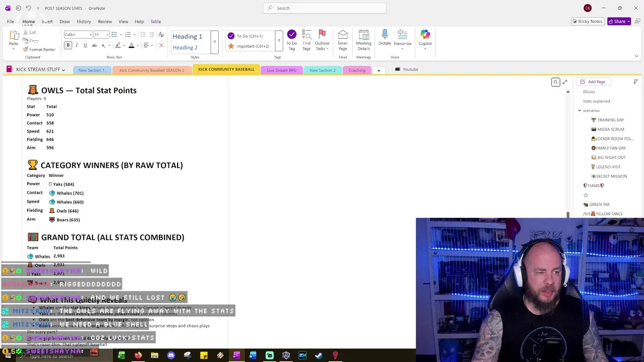
Task: Apply the Heading 2 style
Action: [185, 47]
